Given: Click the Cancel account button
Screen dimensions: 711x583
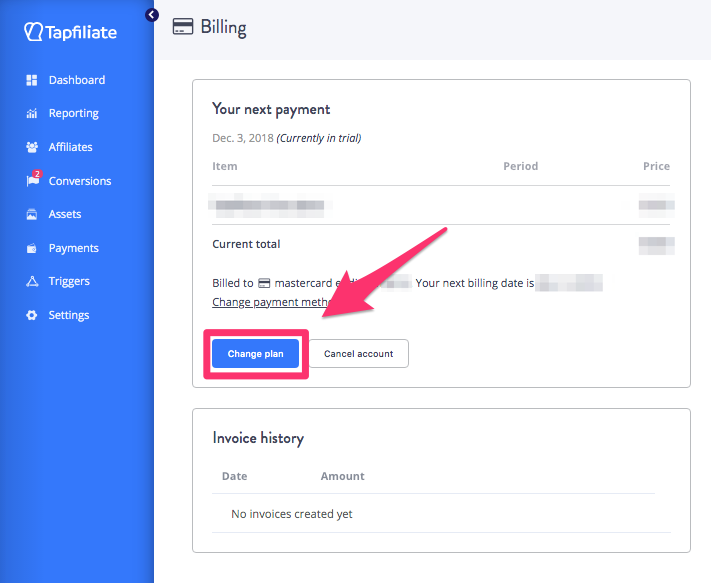Looking at the screenshot, I should [358, 354].
